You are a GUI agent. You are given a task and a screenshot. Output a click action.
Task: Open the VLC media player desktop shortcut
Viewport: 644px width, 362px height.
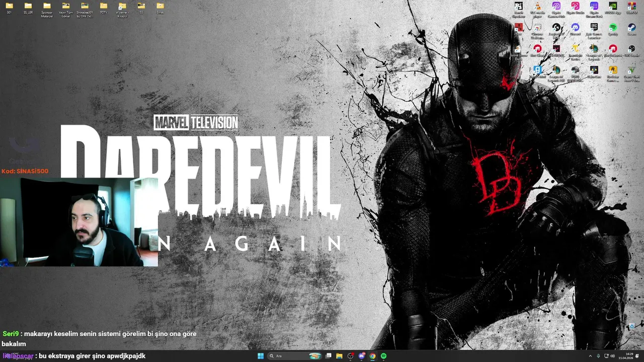click(x=537, y=9)
